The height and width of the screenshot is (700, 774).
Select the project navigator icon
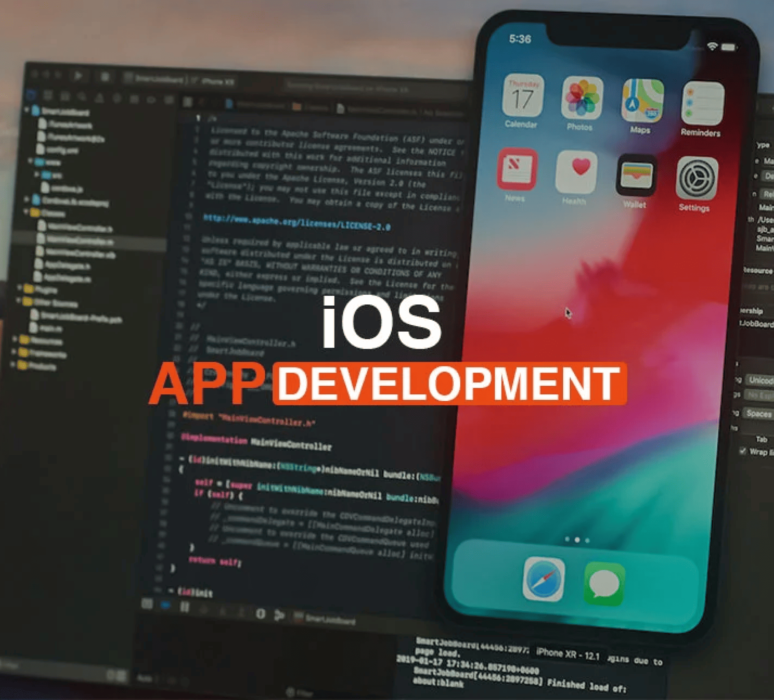[x=31, y=94]
